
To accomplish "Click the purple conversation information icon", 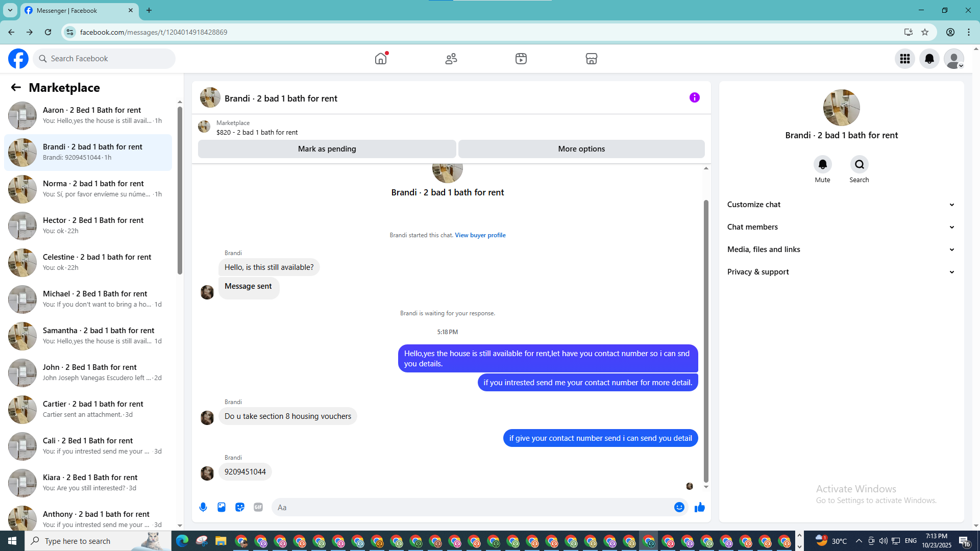I will (694, 97).
